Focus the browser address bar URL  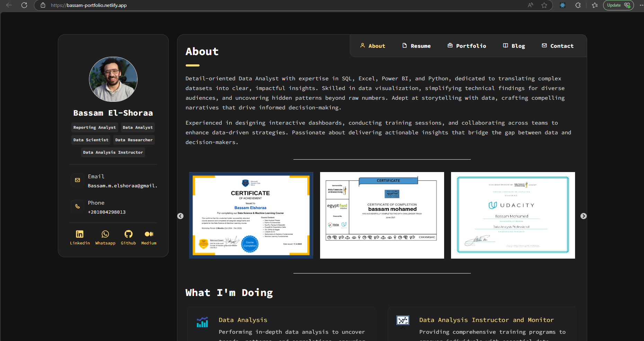point(89,5)
